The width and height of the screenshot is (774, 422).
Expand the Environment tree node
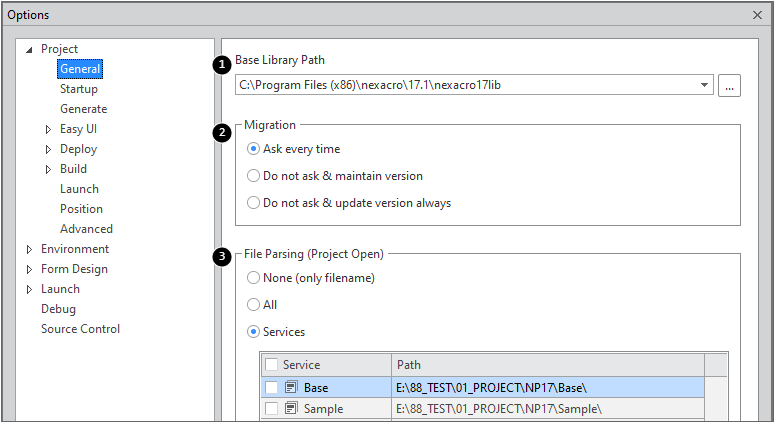[29, 249]
